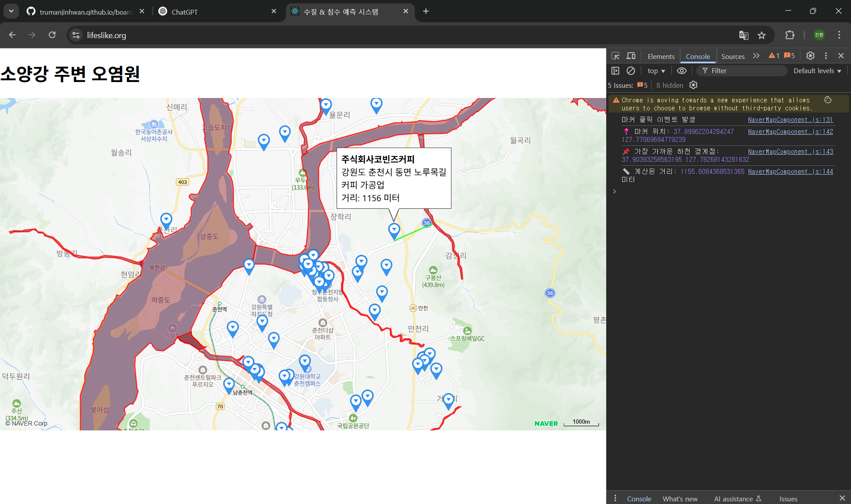Viewport: 851px width, 504px height.
Task: Switch to the Sources tab
Action: (733, 56)
